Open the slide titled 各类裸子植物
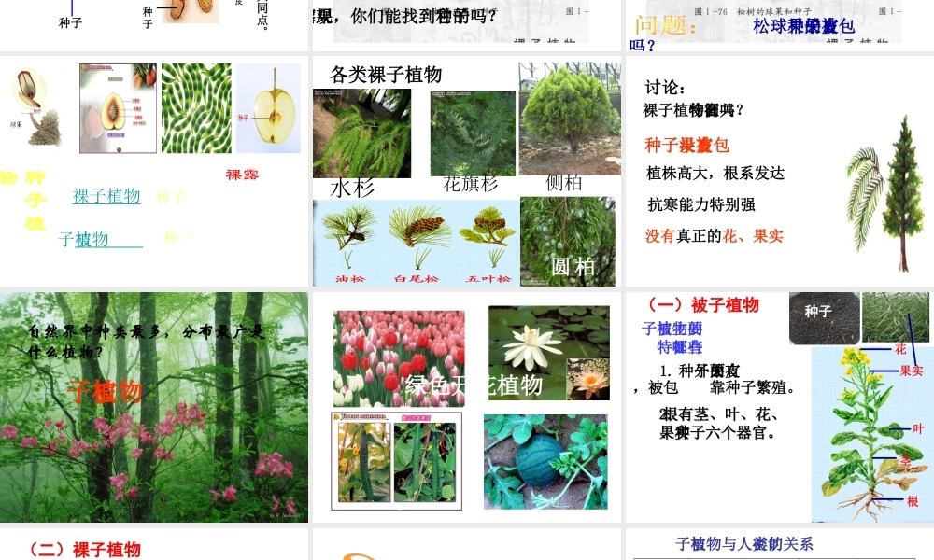This screenshot has height=560, width=934. click(x=466, y=171)
